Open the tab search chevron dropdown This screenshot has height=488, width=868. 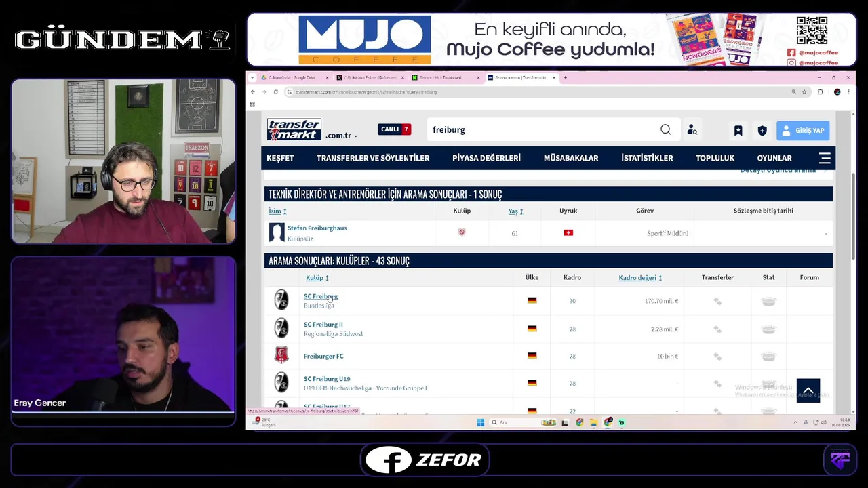(x=252, y=77)
